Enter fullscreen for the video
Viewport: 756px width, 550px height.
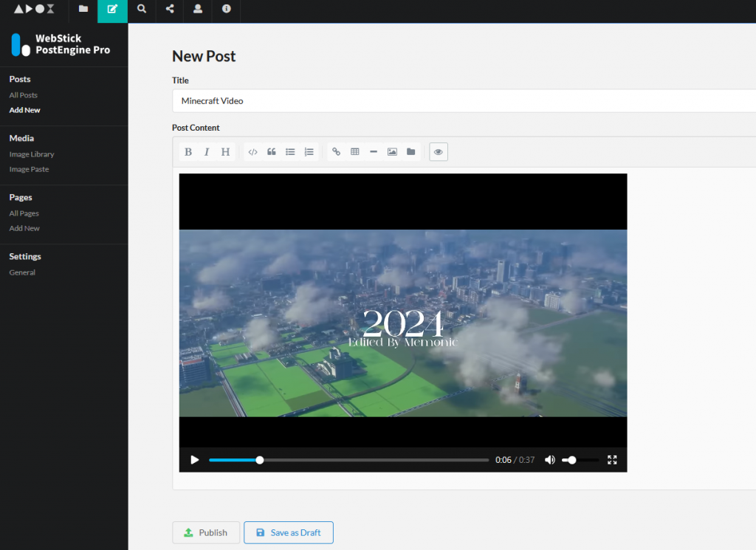pos(612,460)
